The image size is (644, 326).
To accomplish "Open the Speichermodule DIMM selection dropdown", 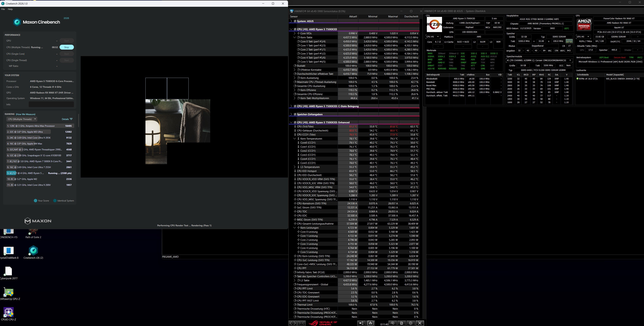I will point(539,60).
